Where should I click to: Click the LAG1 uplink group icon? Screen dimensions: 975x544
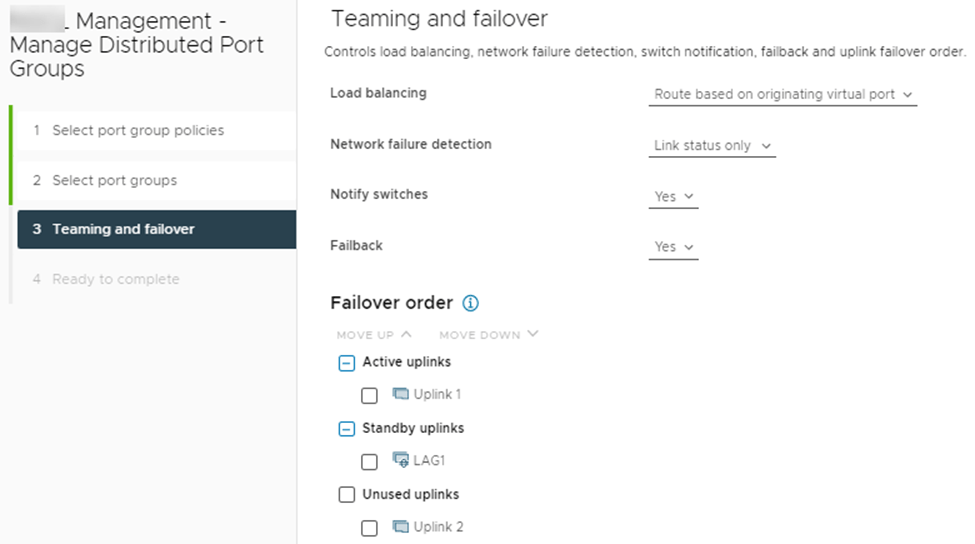[401, 460]
